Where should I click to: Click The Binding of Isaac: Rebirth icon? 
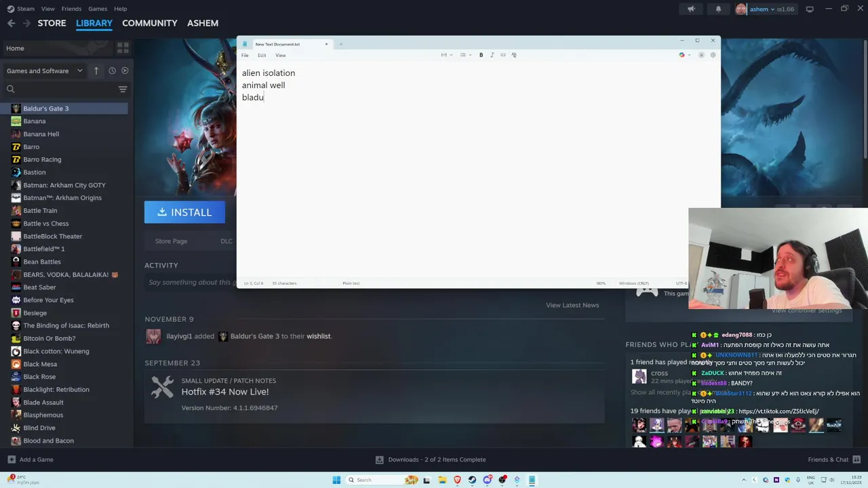pos(16,325)
